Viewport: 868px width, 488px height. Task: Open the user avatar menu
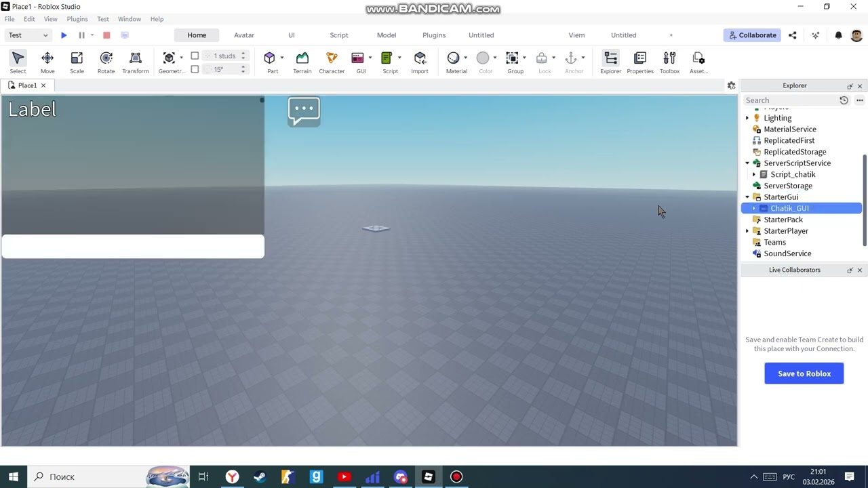coord(856,35)
